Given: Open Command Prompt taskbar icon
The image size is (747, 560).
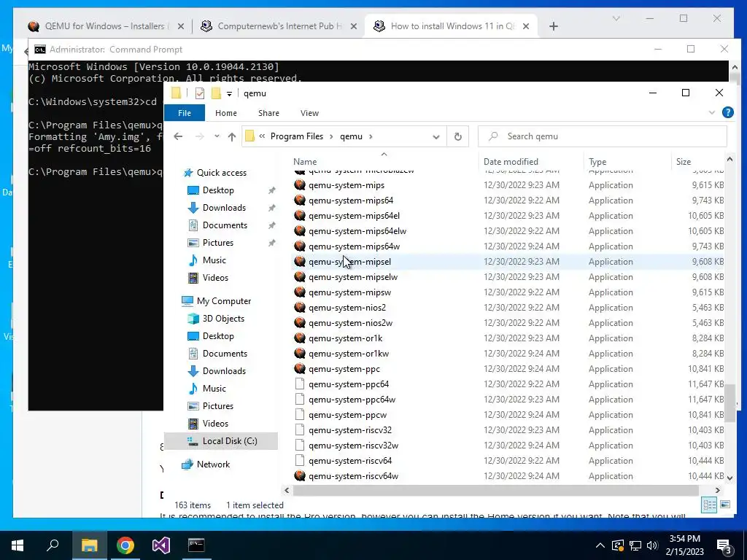Looking at the screenshot, I should 196,545.
